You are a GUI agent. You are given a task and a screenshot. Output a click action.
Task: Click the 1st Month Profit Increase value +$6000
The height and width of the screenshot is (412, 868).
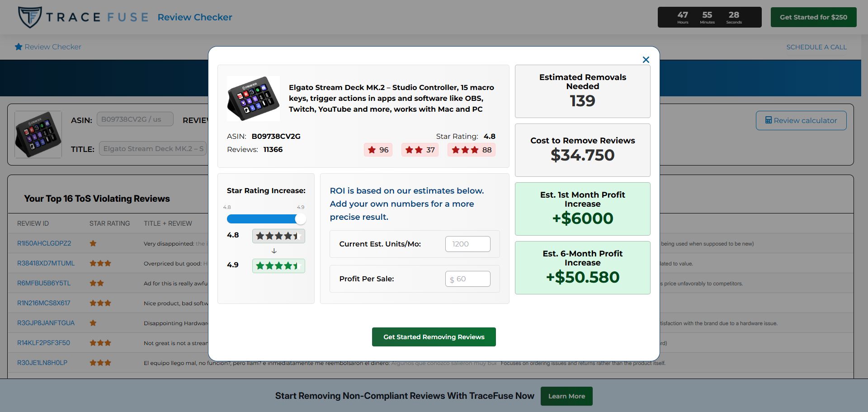(582, 218)
